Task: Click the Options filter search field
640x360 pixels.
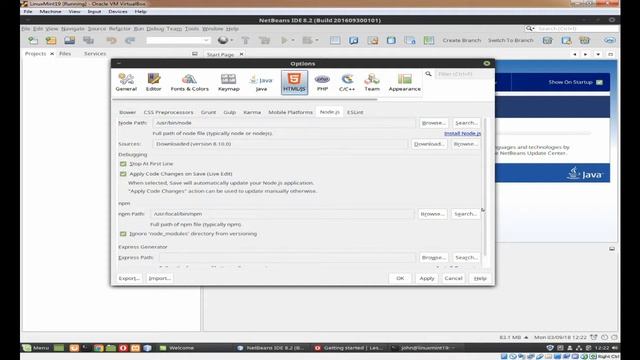Action: coord(463,74)
